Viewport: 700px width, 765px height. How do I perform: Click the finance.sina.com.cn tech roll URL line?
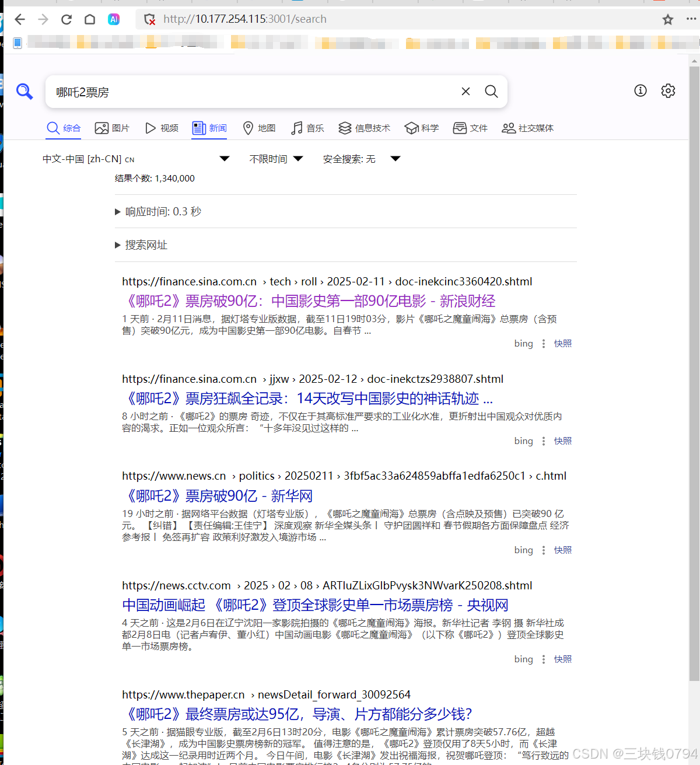point(327,282)
